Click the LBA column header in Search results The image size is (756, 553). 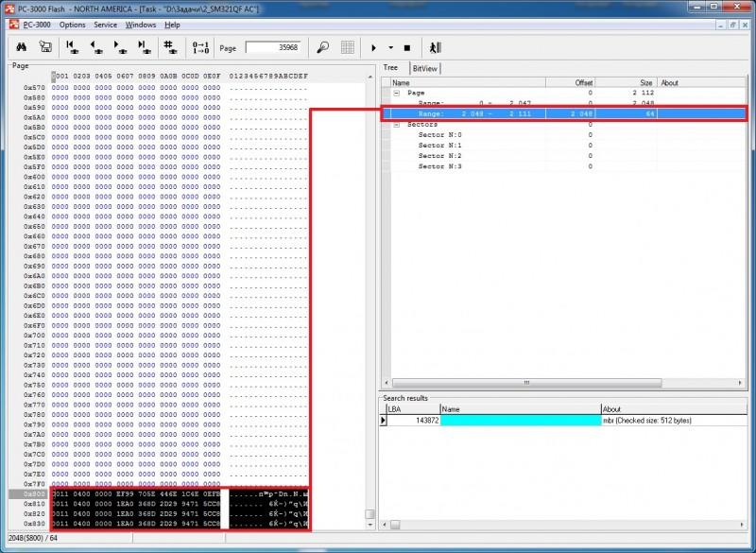coord(414,409)
